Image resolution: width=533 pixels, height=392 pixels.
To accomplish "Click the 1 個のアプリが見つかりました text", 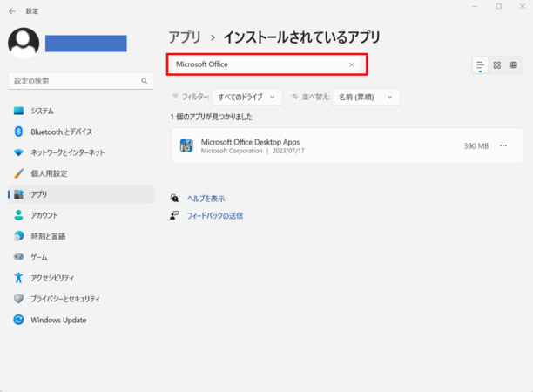I will 211,117.
